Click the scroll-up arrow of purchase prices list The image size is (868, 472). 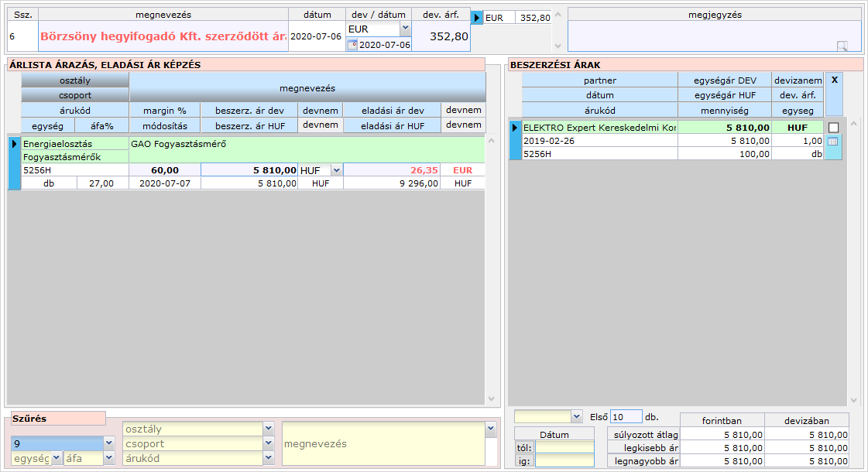855,123
